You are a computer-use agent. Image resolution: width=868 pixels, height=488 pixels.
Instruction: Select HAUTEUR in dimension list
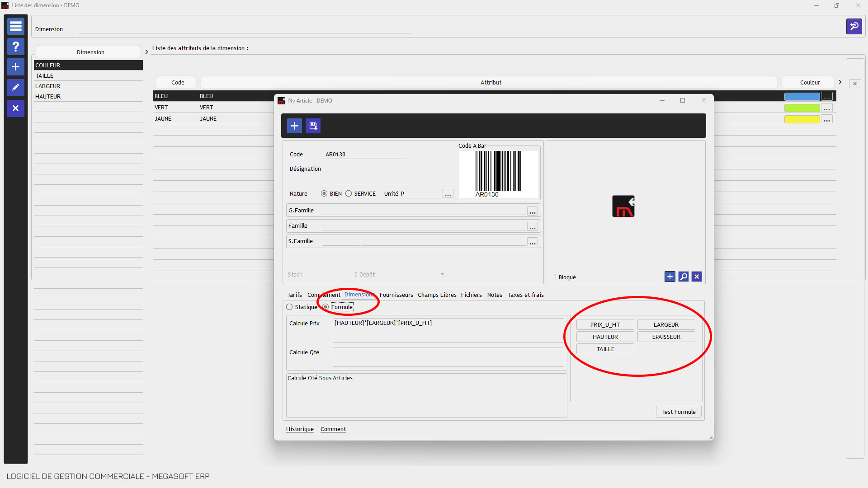click(88, 96)
